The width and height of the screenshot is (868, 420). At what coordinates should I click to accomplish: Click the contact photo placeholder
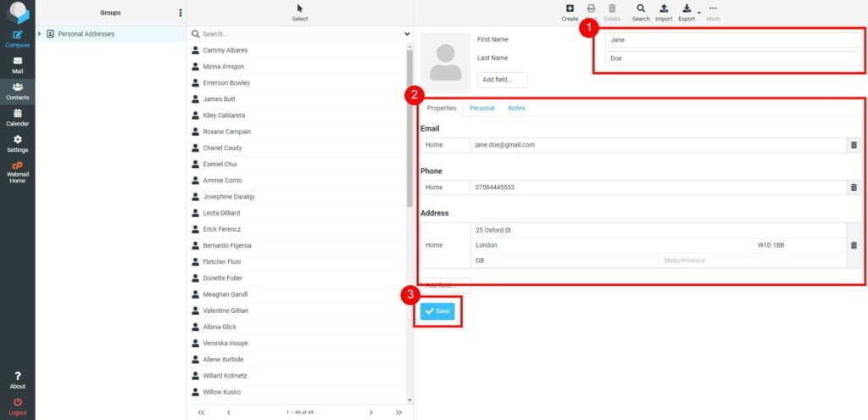pyautogui.click(x=446, y=63)
